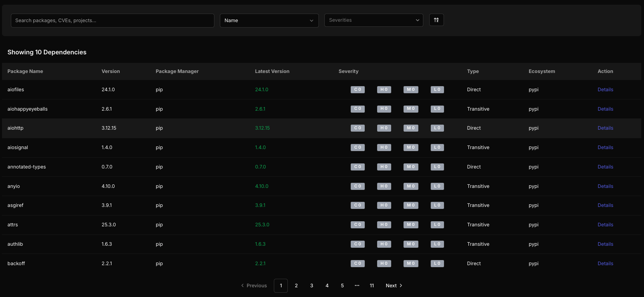Select the authlib package name
Image resolution: width=644 pixels, height=297 pixels.
[15, 244]
